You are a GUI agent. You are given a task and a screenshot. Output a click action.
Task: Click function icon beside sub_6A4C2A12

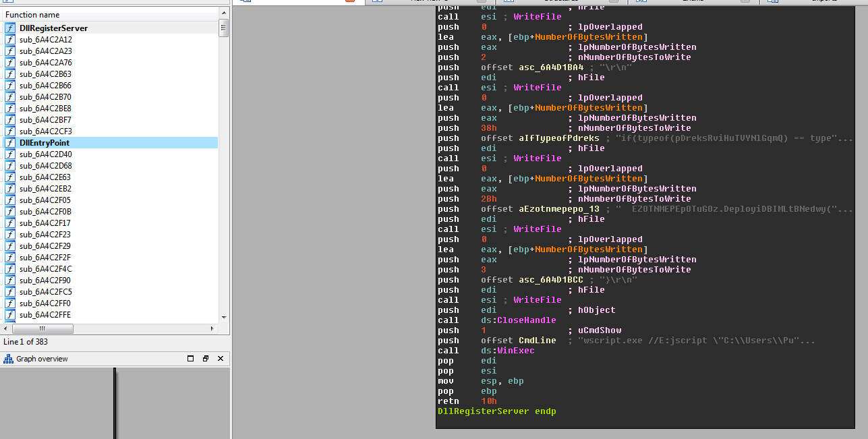coord(10,40)
